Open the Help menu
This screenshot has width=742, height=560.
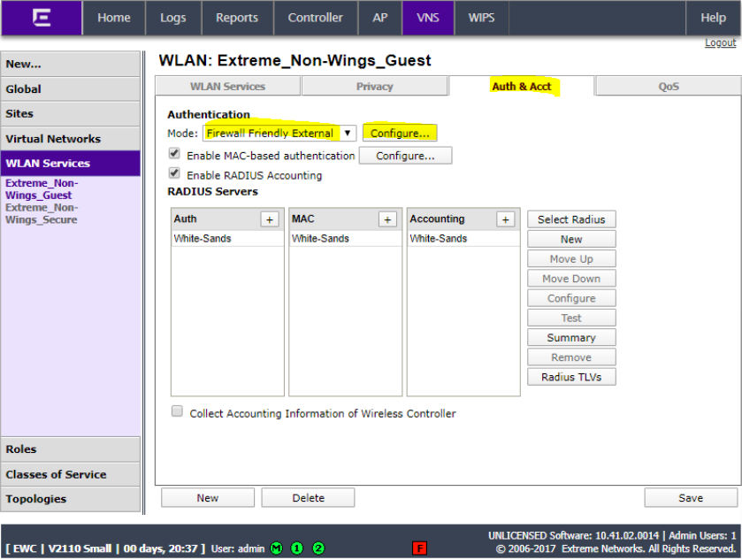(713, 18)
